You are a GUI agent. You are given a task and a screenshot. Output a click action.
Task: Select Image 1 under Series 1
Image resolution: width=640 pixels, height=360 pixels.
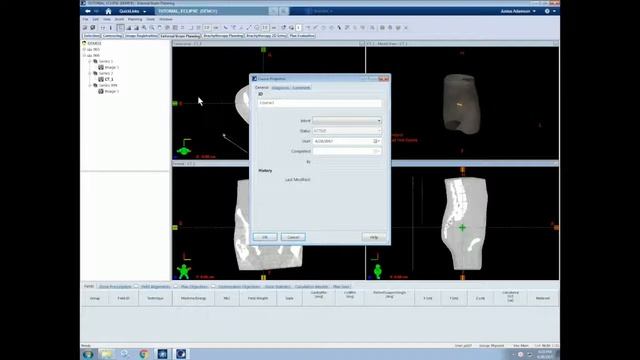(111, 67)
